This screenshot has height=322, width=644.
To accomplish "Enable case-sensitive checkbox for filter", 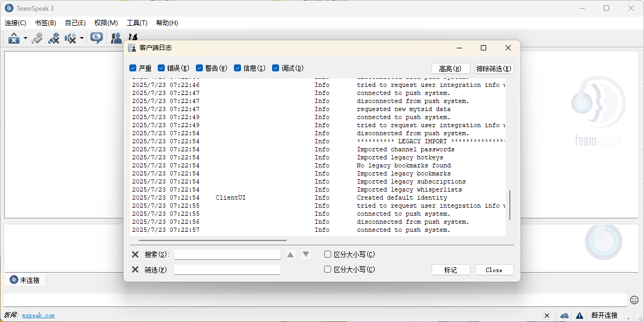I will tap(327, 269).
